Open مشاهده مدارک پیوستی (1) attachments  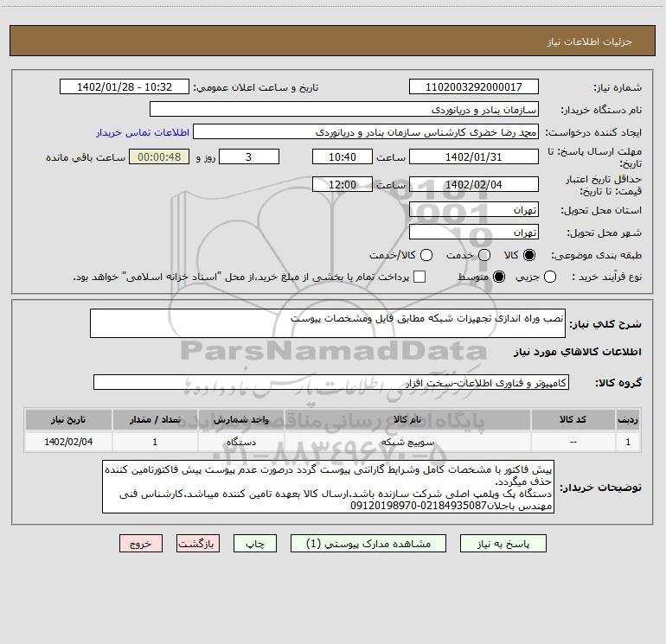pyautogui.click(x=368, y=544)
